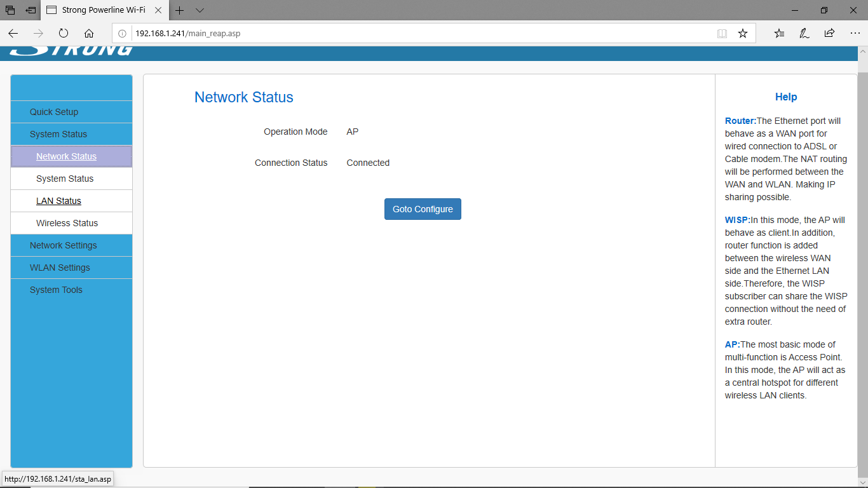Click the address bar URL field

(419, 33)
